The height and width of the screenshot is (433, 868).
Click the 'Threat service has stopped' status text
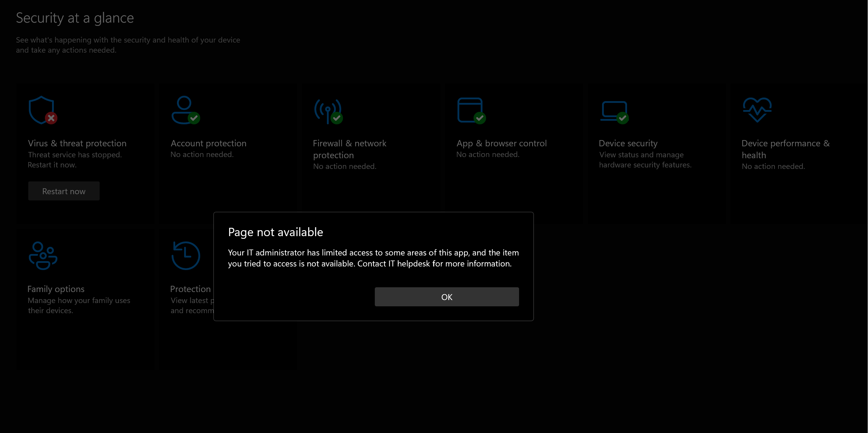tap(75, 160)
